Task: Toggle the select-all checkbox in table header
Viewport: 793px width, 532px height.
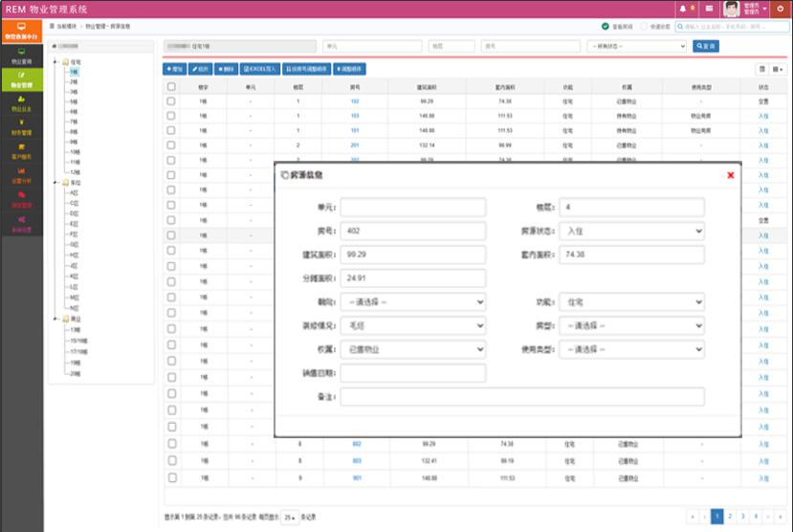Action: [x=171, y=86]
